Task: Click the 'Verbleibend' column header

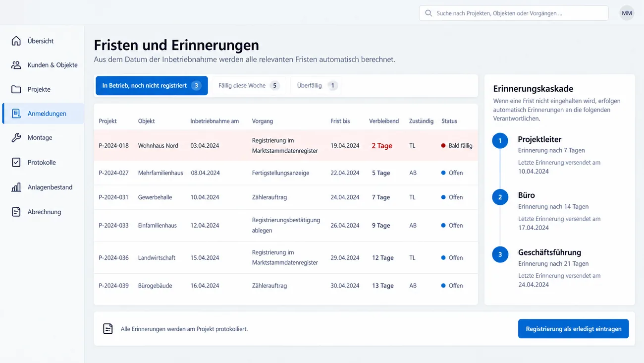Action: click(x=384, y=121)
